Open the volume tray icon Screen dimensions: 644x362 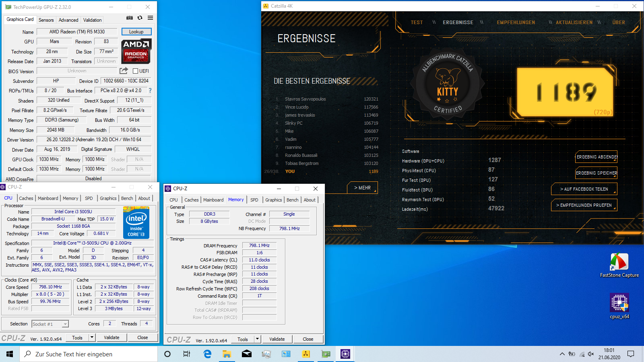pos(591,354)
